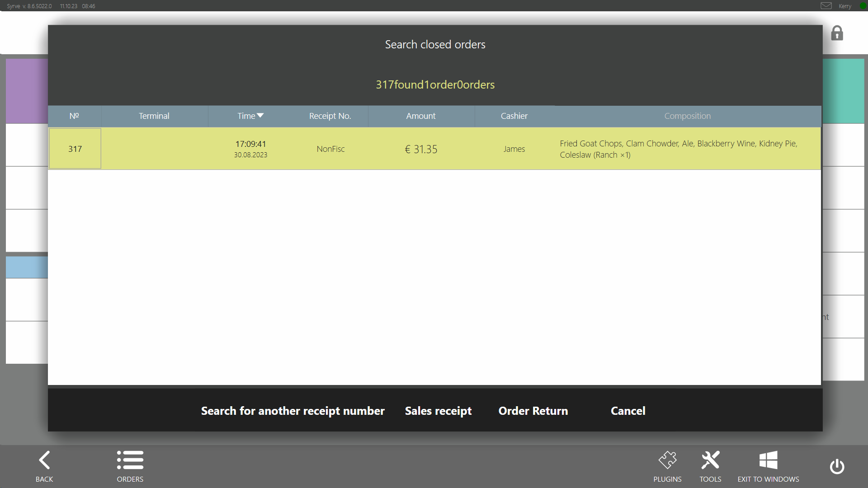The height and width of the screenshot is (488, 868).
Task: Click the Terminal column header
Action: [x=154, y=116]
